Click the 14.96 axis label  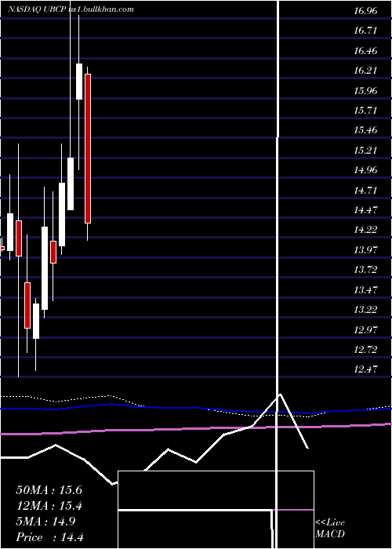(x=365, y=170)
